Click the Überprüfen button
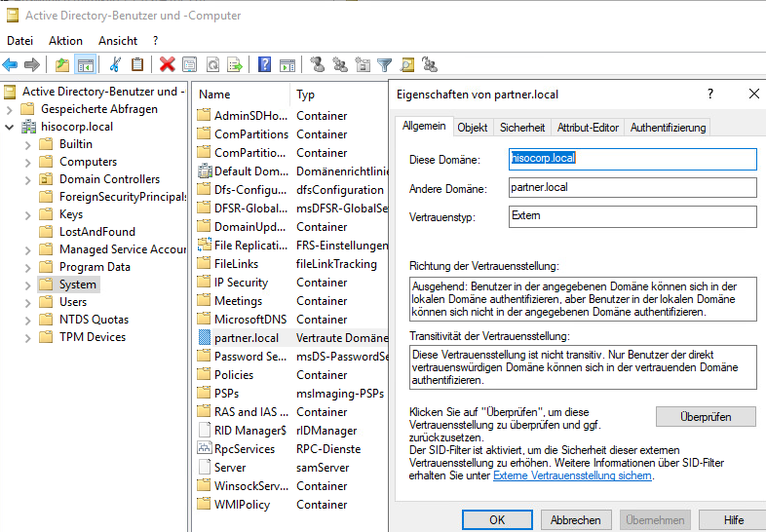The width and height of the screenshot is (766, 532). tap(706, 417)
